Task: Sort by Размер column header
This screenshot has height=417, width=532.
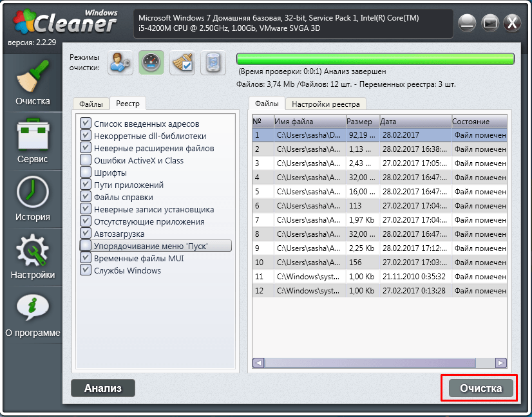Action: point(363,122)
